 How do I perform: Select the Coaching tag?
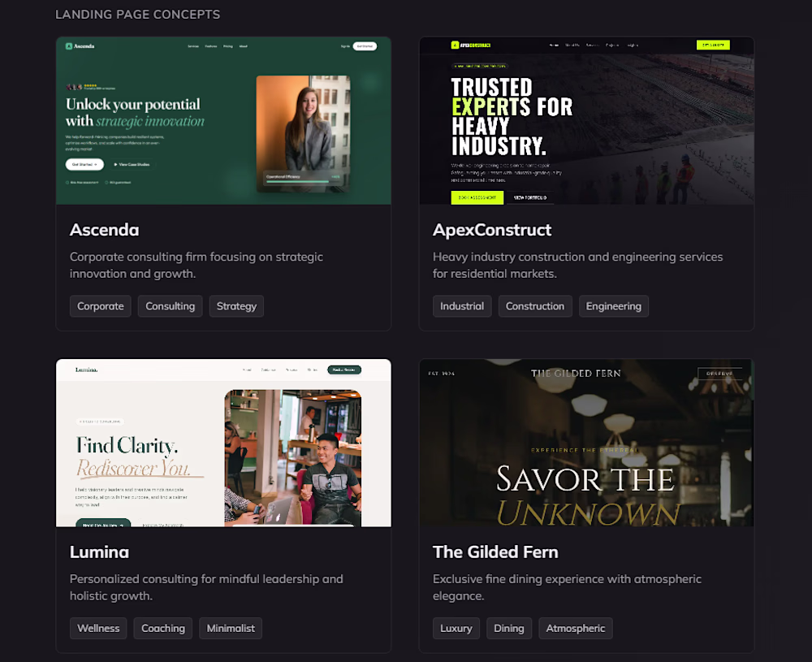pos(163,629)
